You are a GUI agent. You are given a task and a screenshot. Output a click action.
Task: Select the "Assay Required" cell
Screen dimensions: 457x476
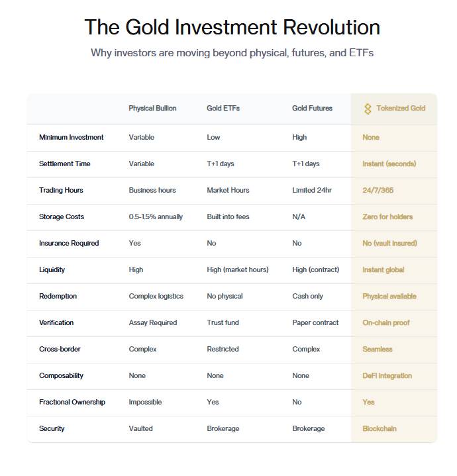click(x=153, y=323)
